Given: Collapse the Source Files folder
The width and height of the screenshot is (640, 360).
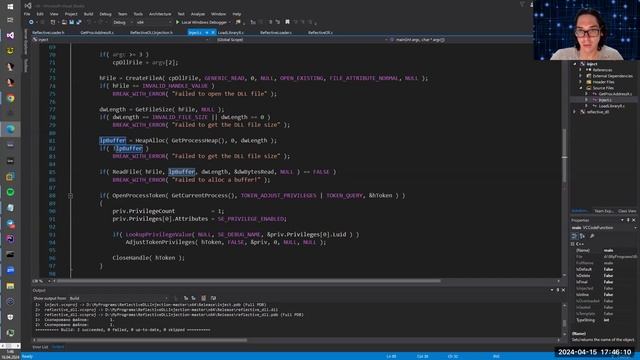Looking at the screenshot, I should click(580, 88).
